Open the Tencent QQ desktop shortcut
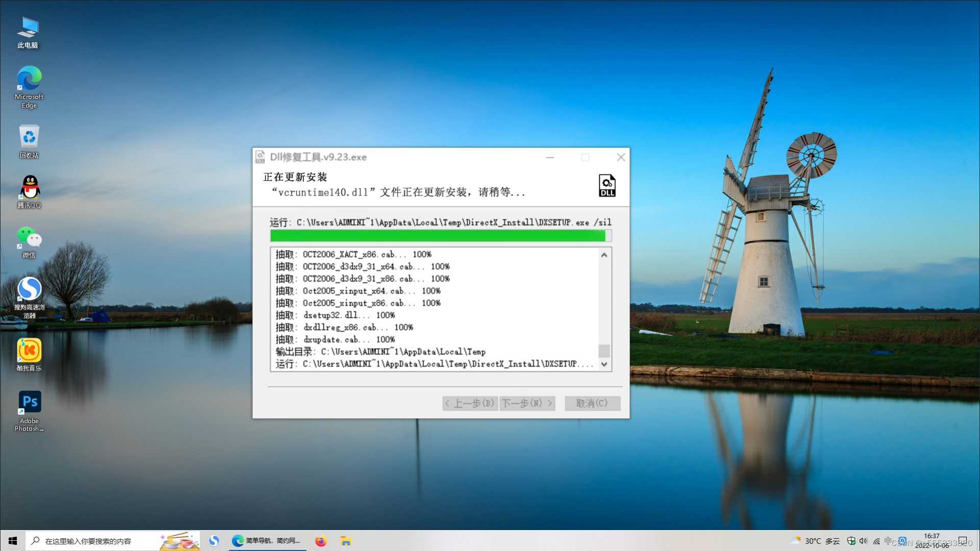 [x=29, y=191]
